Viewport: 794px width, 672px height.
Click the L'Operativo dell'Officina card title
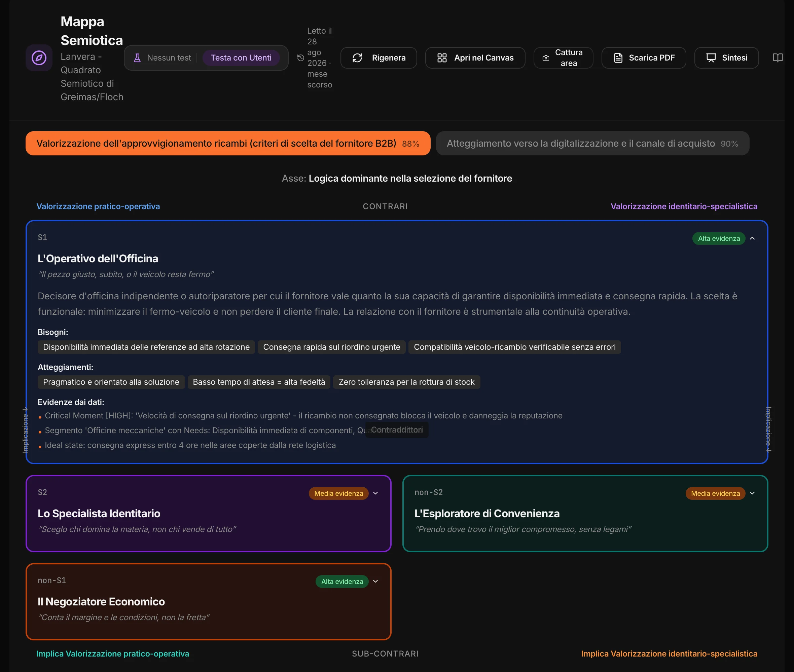tap(98, 259)
